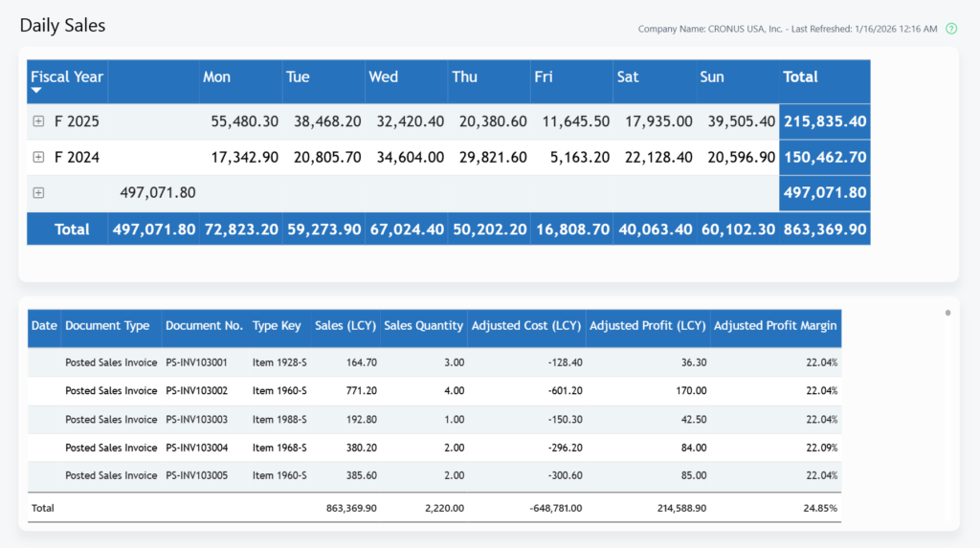Click the help question mark icon
The height and width of the screenshot is (548, 980).
point(951,29)
